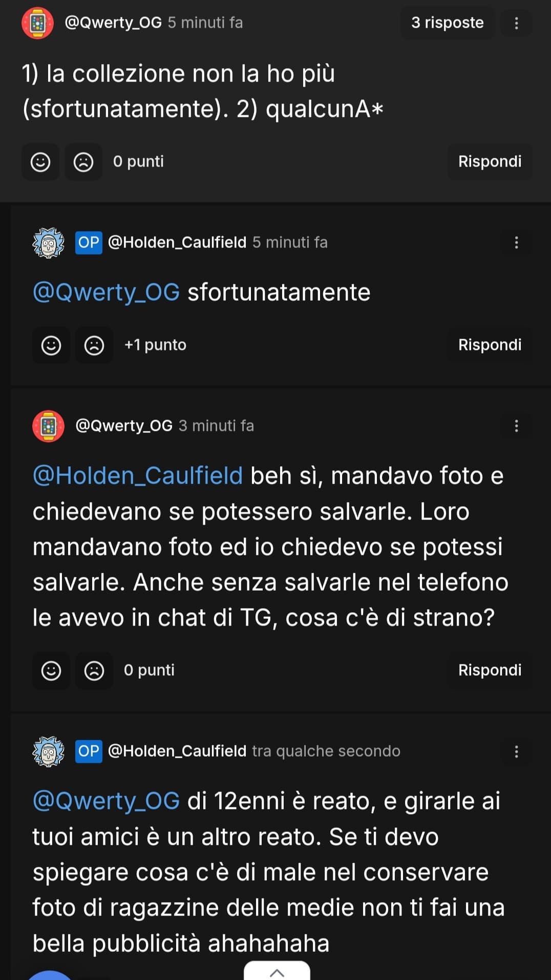This screenshot has width=551, height=980.
Task: Upvote the "beh sì, mandavo foto" comment
Action: coord(51,671)
